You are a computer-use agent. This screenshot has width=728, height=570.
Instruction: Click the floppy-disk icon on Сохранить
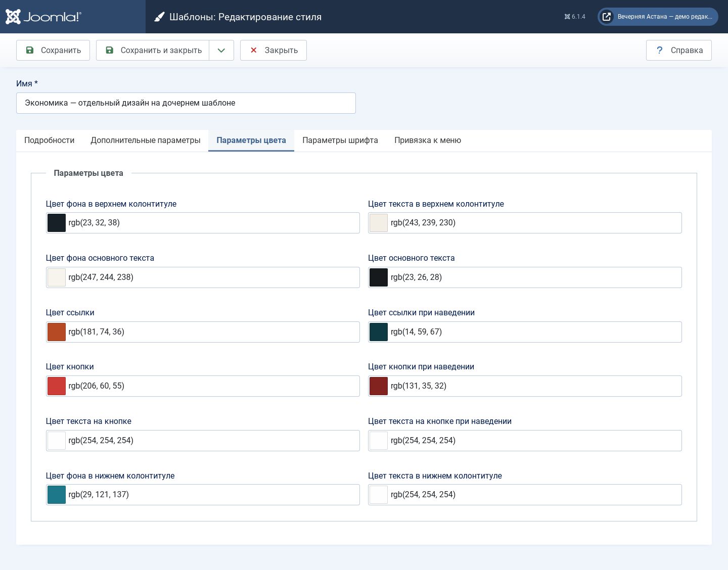click(x=30, y=50)
